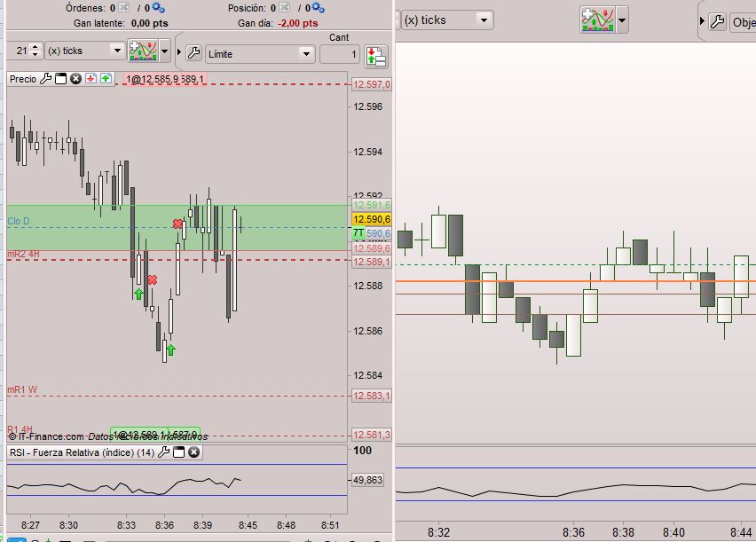This screenshot has height=542, width=756.
Task: Remove the RSI indicator with its X icon
Action: click(x=193, y=452)
